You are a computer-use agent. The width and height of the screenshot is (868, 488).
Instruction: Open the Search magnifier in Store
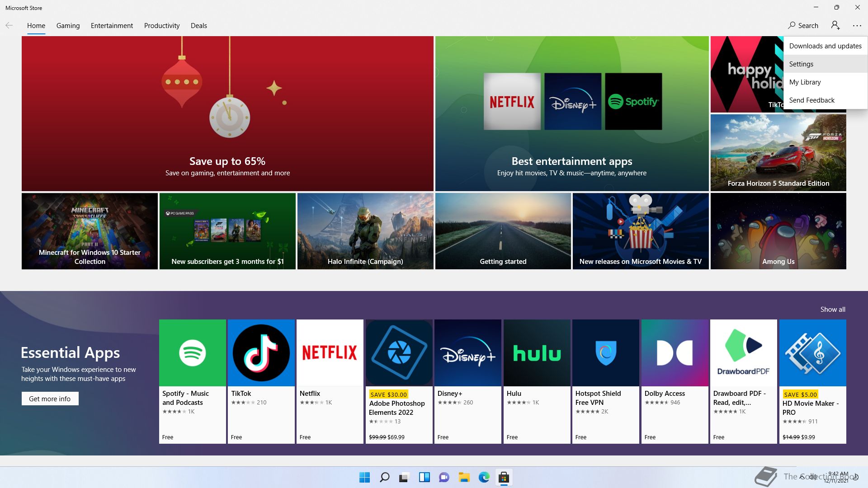pos(803,25)
